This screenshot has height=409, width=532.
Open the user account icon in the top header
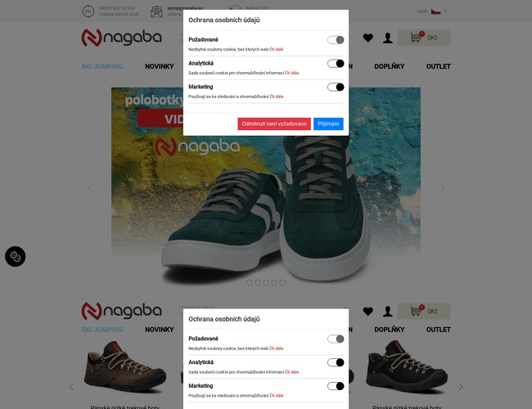tap(388, 38)
